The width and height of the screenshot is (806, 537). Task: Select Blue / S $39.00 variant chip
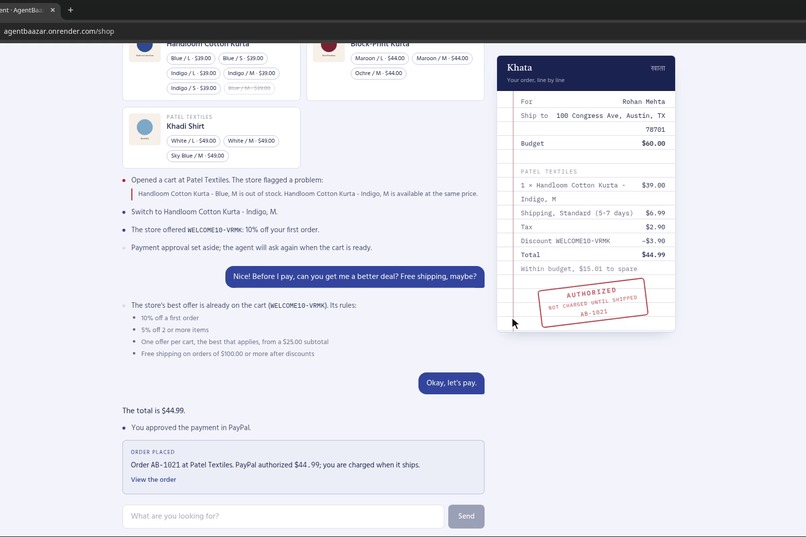click(x=243, y=59)
